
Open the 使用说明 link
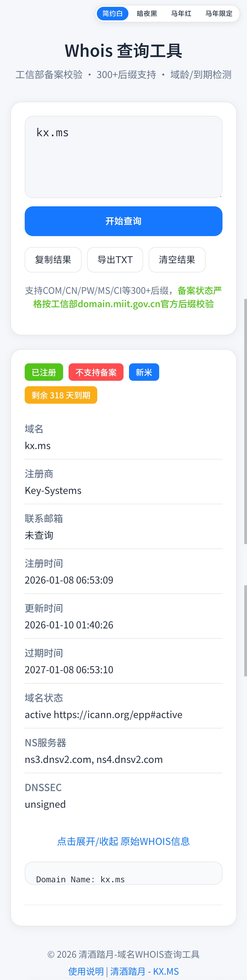[86, 971]
